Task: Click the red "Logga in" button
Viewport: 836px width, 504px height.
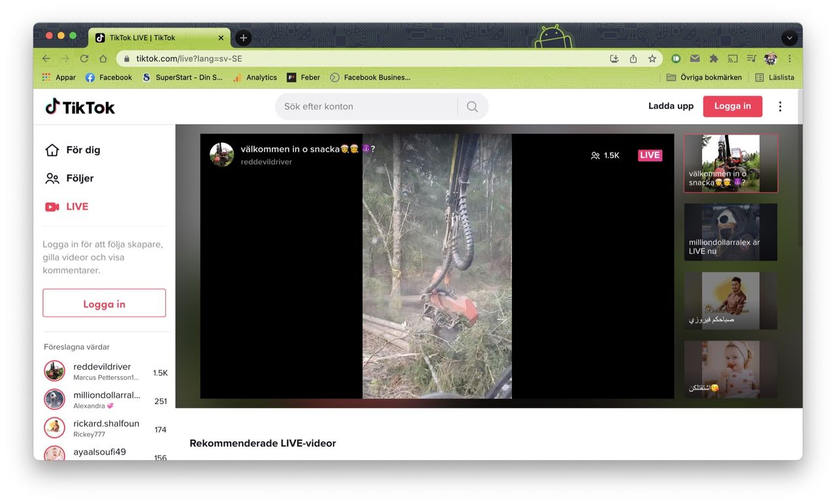Action: pyautogui.click(x=732, y=106)
